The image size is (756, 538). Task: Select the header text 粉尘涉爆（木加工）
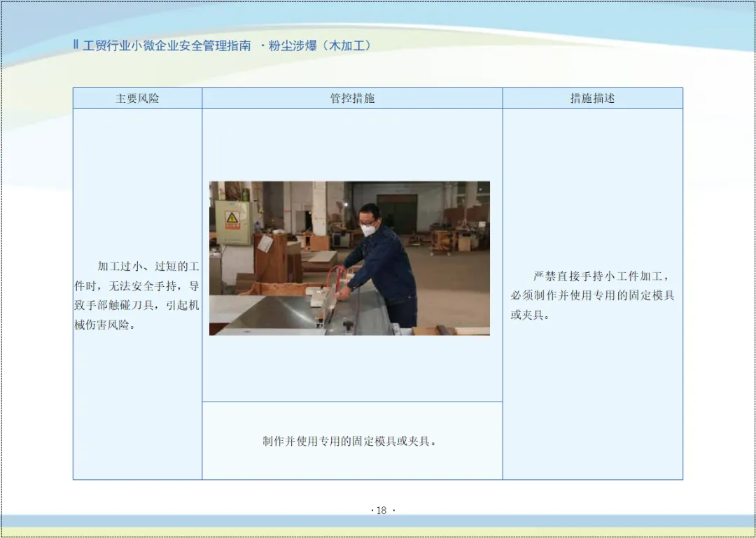coord(321,45)
